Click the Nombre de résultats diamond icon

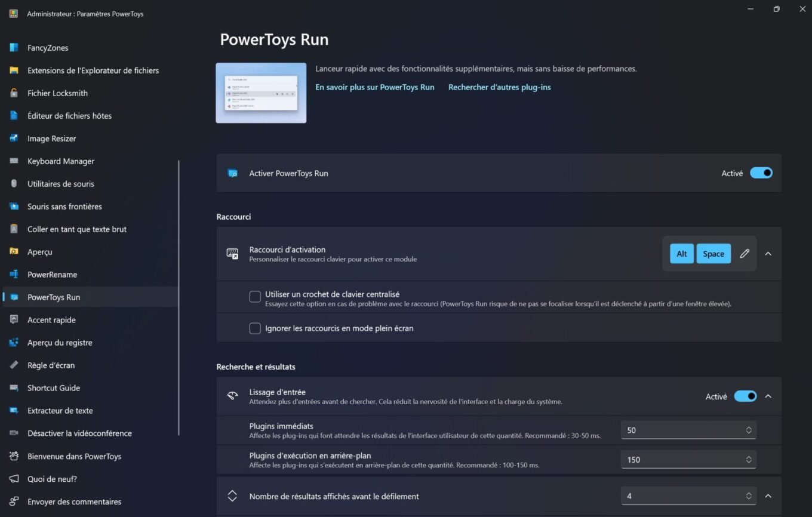[x=232, y=496]
